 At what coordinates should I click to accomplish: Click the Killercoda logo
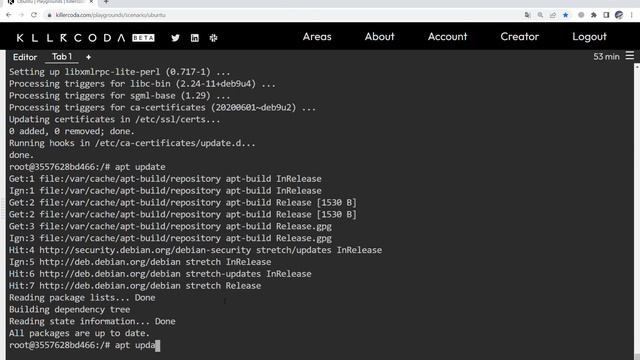[x=71, y=38]
